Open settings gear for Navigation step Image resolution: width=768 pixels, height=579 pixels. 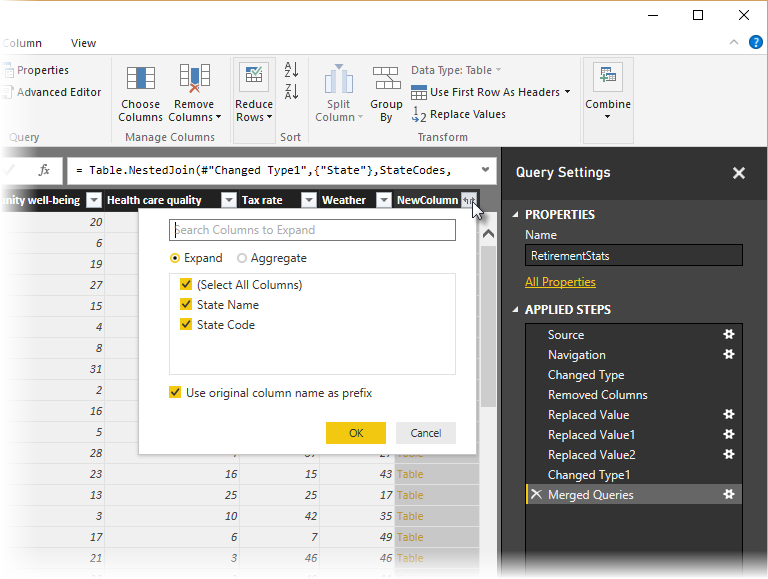[729, 354]
